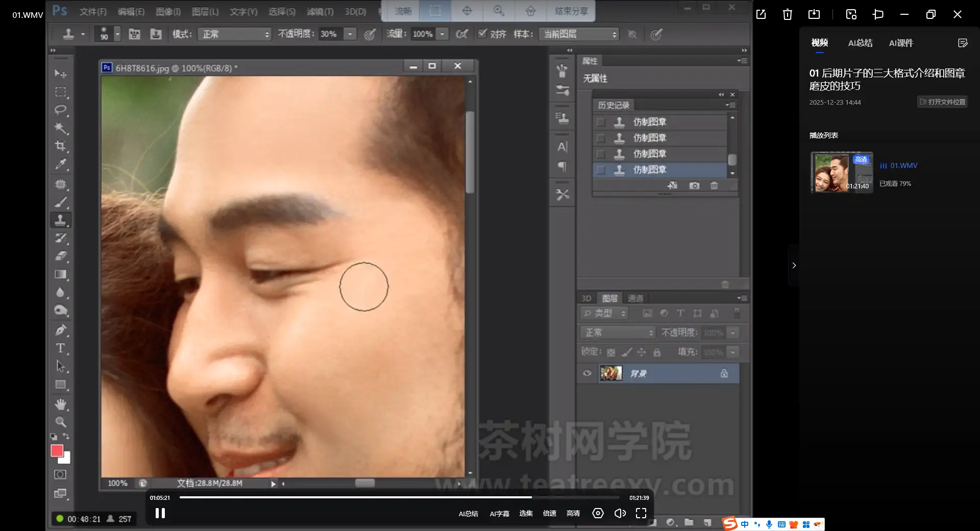Select the Lasso tool
Image resolution: width=980 pixels, height=531 pixels.
click(60, 110)
